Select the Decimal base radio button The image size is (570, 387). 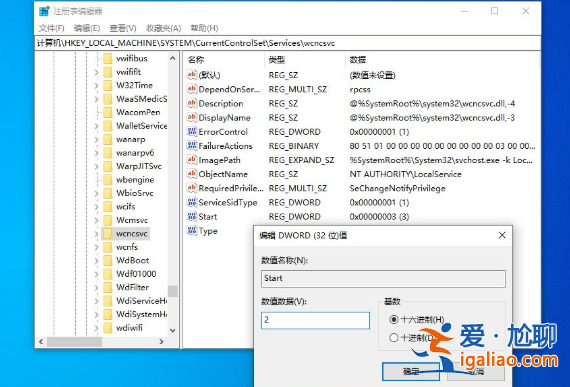point(393,338)
